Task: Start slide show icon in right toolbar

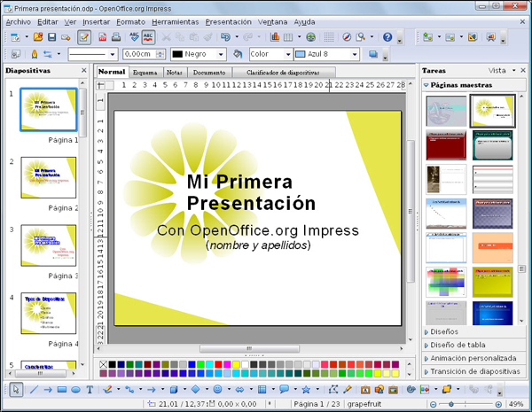Action: pos(490,37)
